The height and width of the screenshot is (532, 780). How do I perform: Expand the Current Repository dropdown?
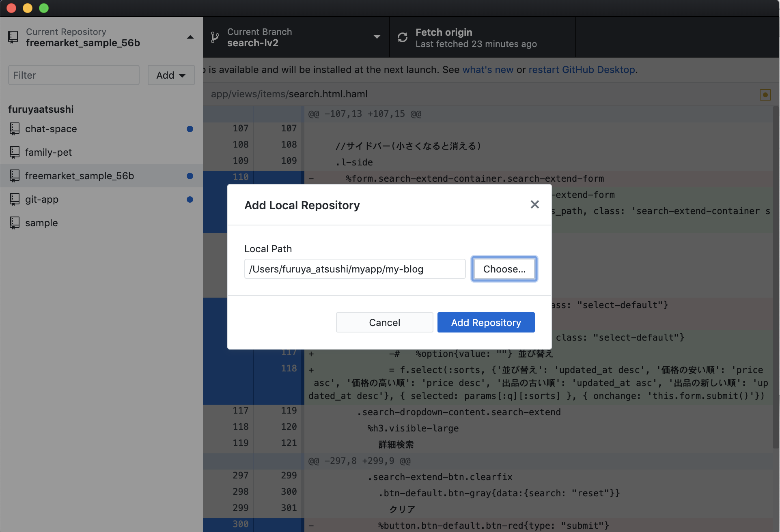point(101,37)
